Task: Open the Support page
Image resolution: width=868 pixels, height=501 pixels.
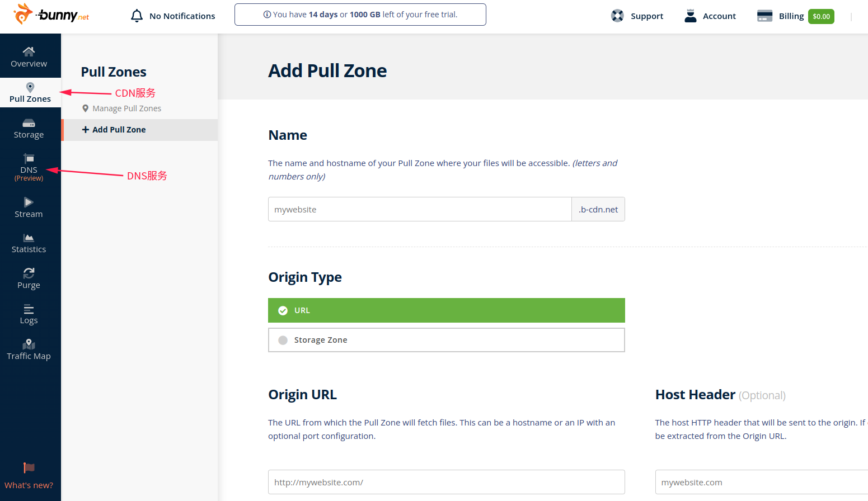Action: click(637, 16)
